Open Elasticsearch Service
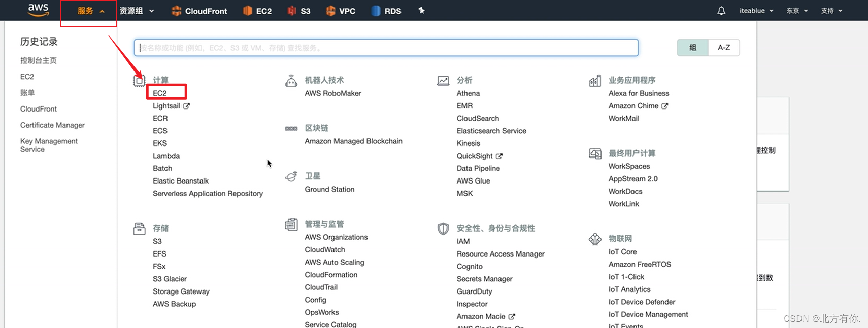 tap(491, 131)
